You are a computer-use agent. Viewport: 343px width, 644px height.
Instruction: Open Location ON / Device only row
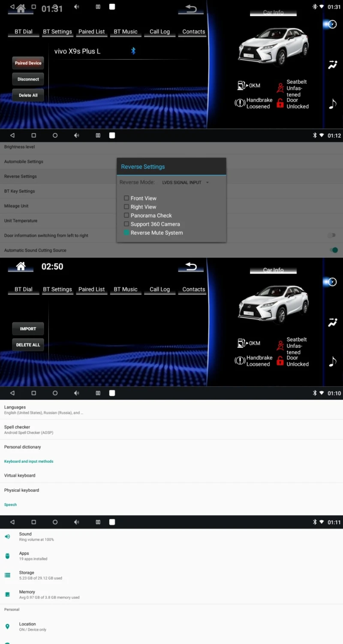(171, 627)
